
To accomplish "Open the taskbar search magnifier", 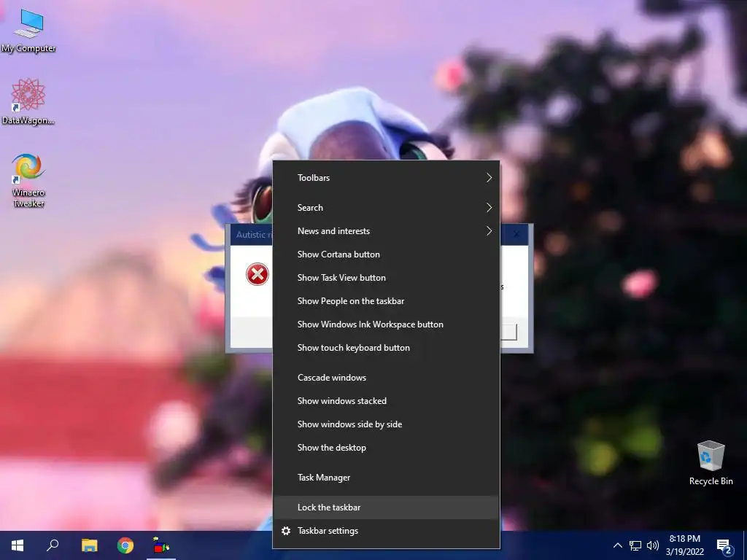I will click(53, 545).
